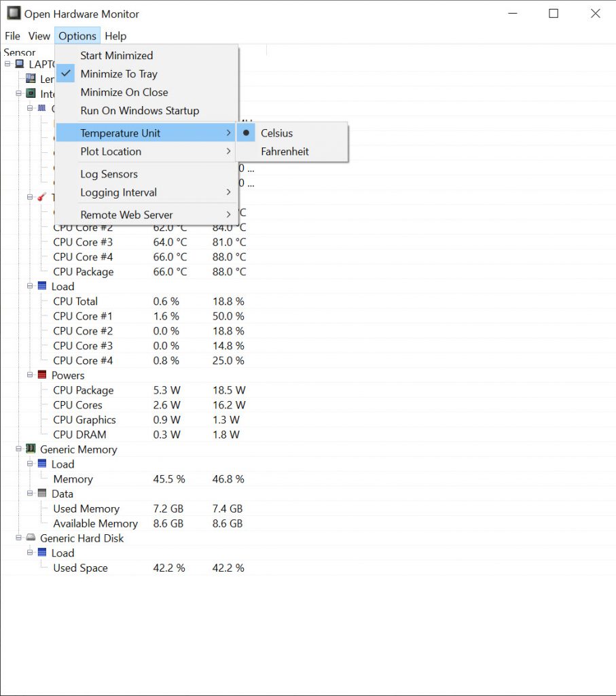Click the 16.2 W CPU Cores max value
616x696 pixels.
pyautogui.click(x=229, y=405)
